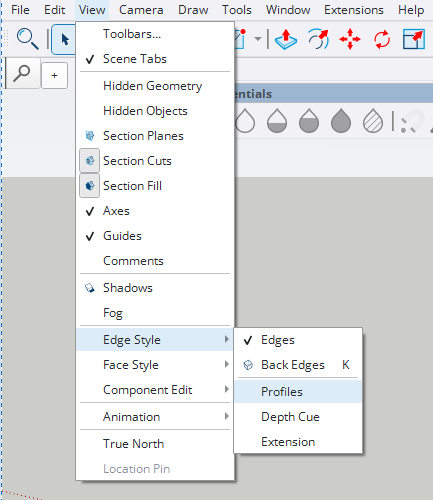Enable Profiles edge style
Screen dimensions: 433x500
coord(298,392)
